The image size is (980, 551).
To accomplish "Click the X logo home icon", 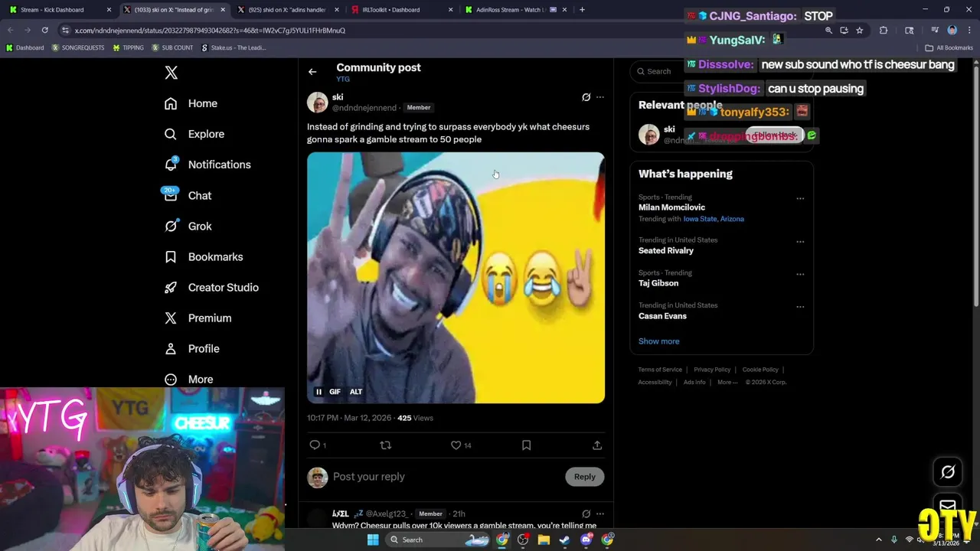I will pos(171,73).
